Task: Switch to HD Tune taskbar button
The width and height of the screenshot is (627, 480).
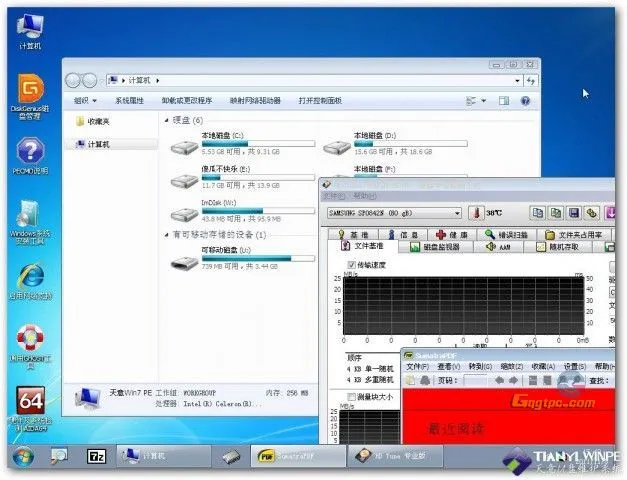Action: click(x=395, y=456)
